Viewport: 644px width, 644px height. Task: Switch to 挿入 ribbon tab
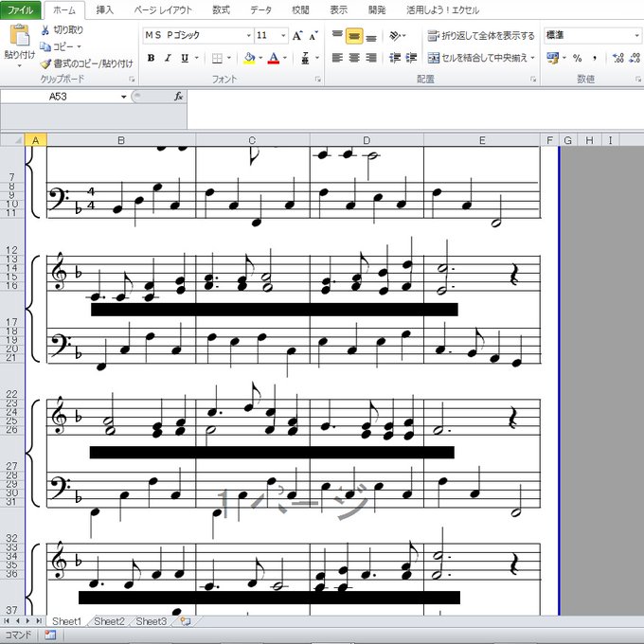(x=105, y=9)
